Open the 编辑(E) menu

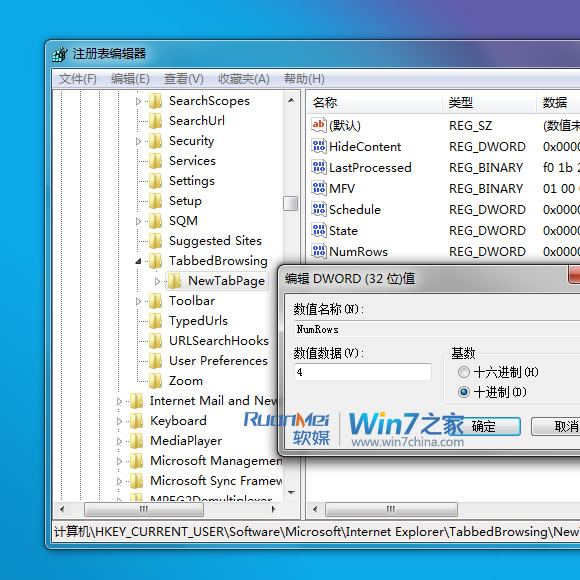(x=130, y=79)
